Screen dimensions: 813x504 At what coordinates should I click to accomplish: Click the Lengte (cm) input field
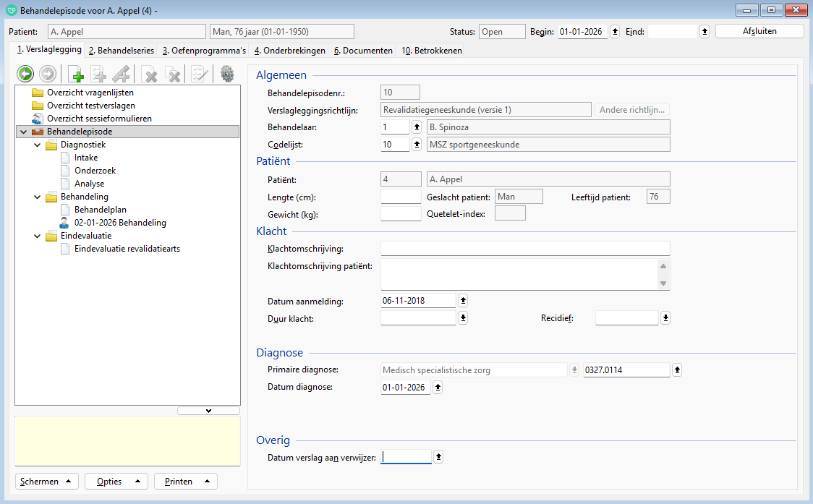pyautogui.click(x=401, y=197)
